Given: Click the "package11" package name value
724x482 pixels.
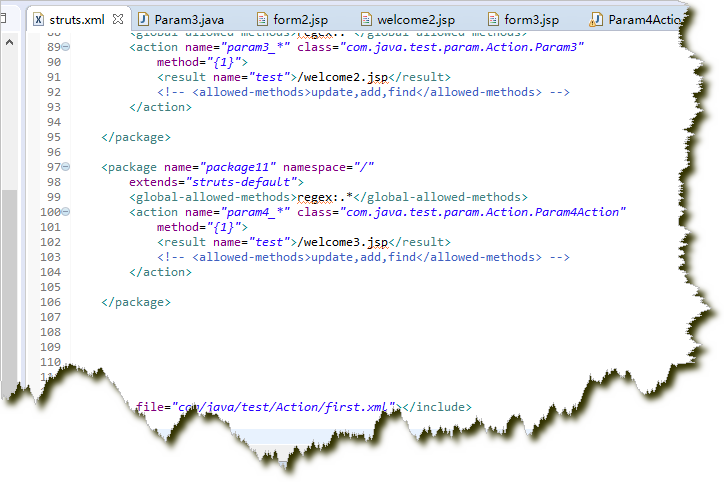Looking at the screenshot, I should click(238, 167).
